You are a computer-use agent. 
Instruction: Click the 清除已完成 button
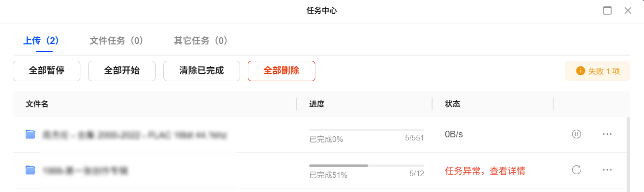point(202,71)
